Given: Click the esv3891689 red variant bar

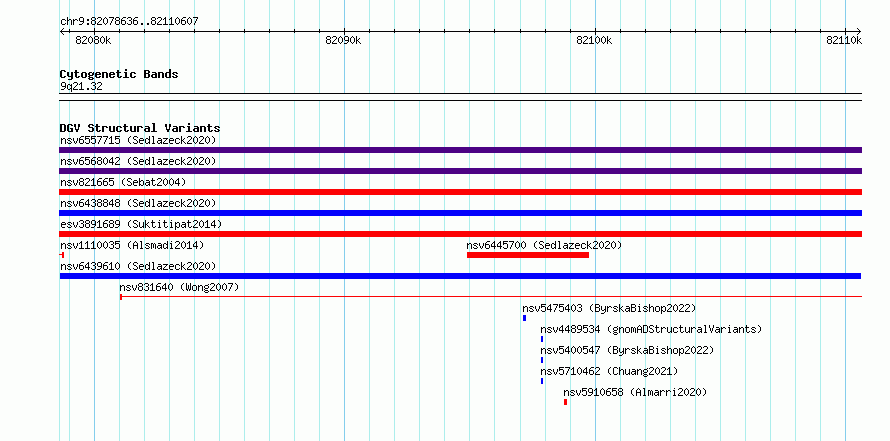Looking at the screenshot, I should click(x=460, y=234).
